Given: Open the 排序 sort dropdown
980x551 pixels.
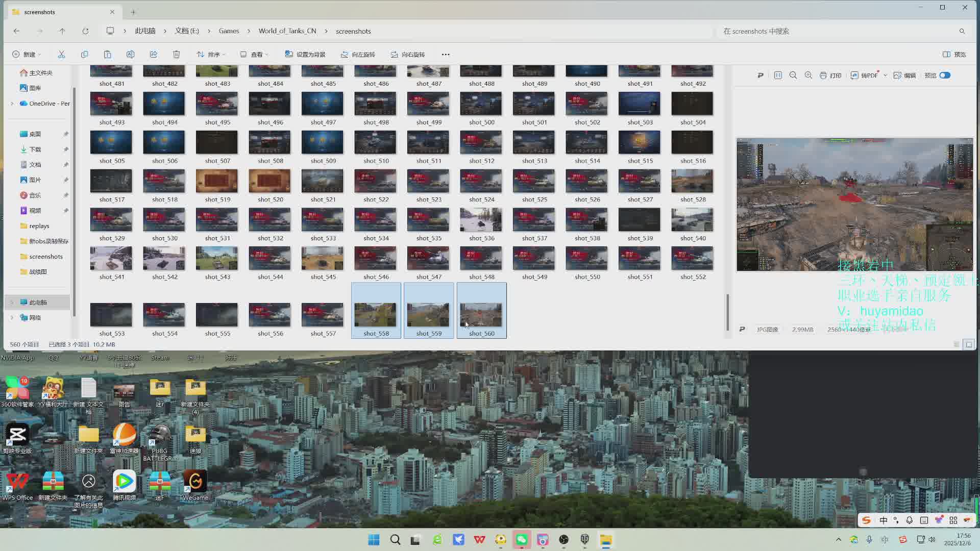Looking at the screenshot, I should coord(211,54).
